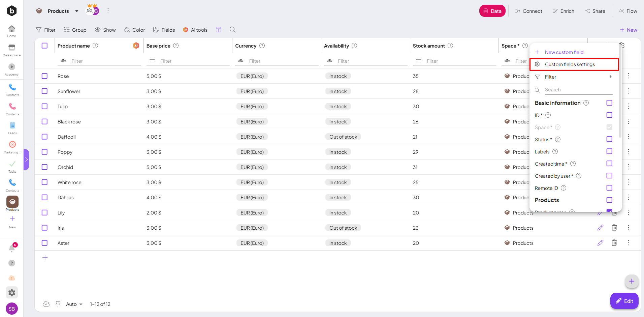Screen dimensions: 644x317
Task: Open the search magnifier in the toolbar
Action: 232,30
